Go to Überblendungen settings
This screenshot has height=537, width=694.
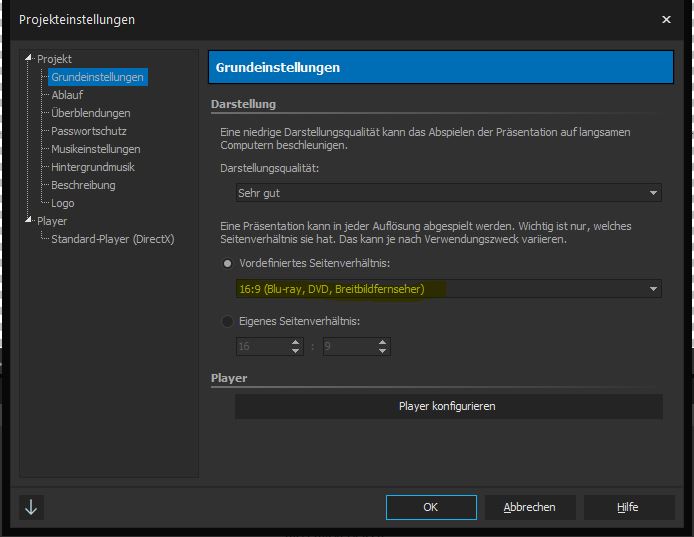(x=90, y=113)
